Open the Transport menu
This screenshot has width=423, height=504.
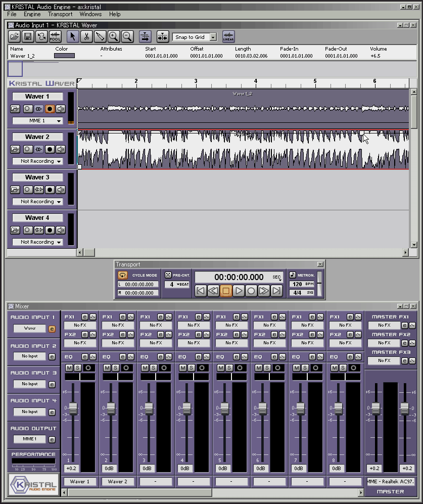pos(60,14)
